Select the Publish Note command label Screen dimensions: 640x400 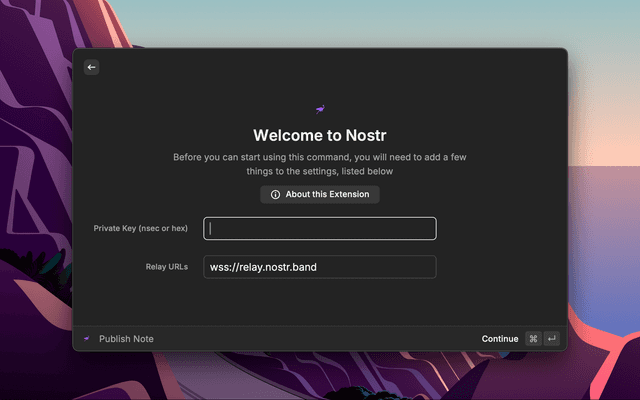point(126,339)
